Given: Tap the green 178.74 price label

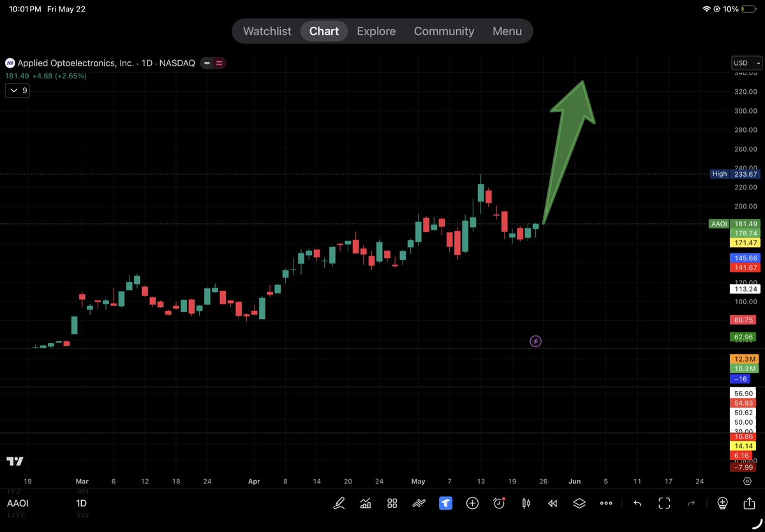Looking at the screenshot, I should [745, 233].
